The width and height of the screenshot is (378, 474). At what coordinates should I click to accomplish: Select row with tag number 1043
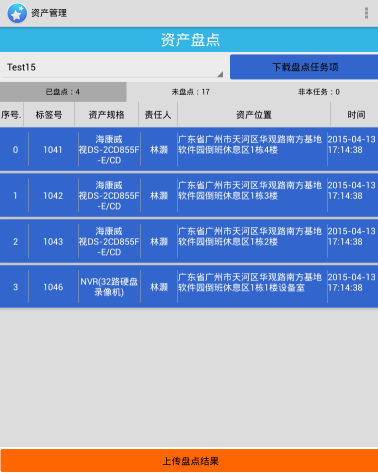pyautogui.click(x=189, y=241)
